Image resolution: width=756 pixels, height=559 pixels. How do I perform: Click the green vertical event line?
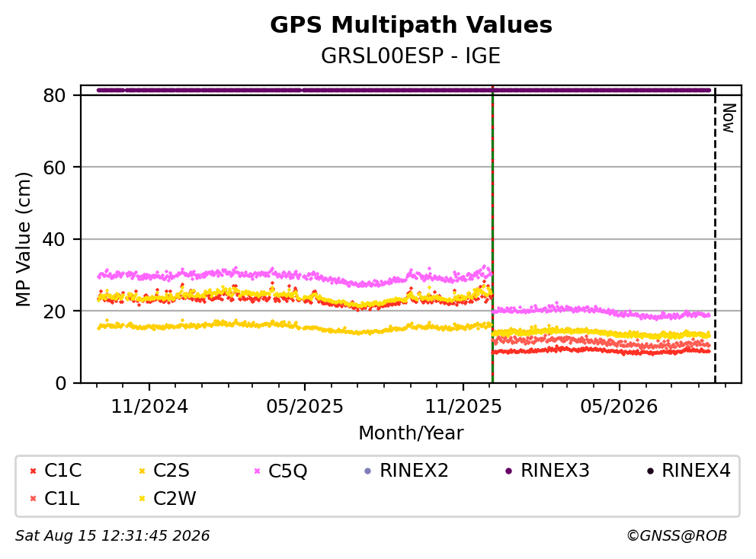click(492, 235)
